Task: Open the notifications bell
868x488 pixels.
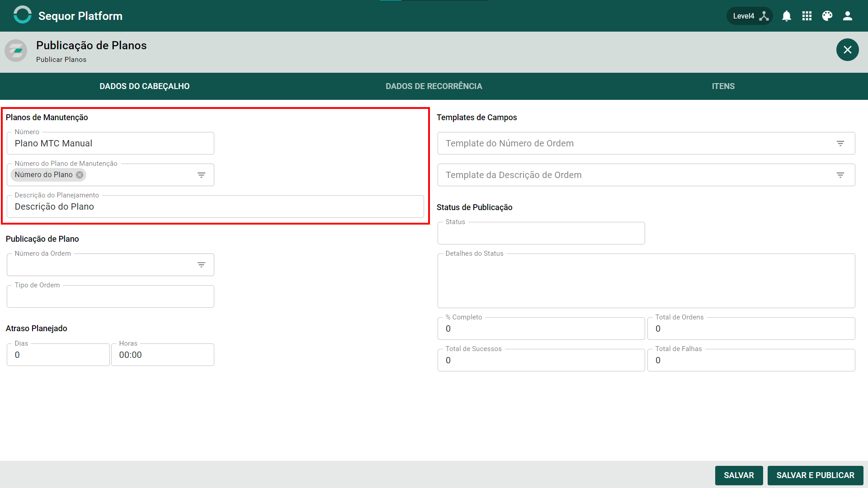Action: [x=787, y=16]
